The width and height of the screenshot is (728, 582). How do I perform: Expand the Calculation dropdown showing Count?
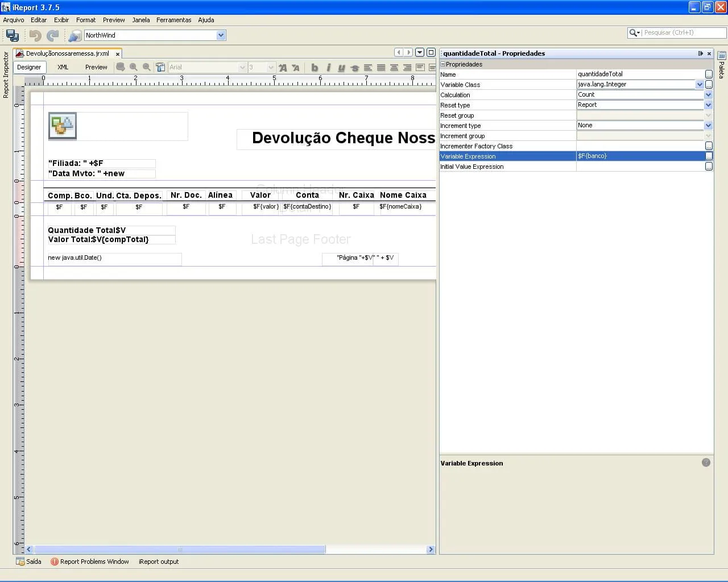tap(708, 95)
